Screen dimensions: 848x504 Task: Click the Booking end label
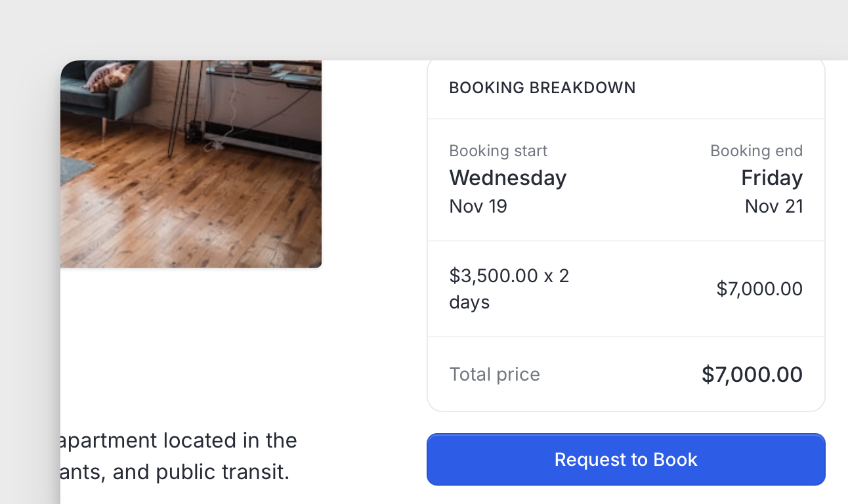click(x=756, y=151)
